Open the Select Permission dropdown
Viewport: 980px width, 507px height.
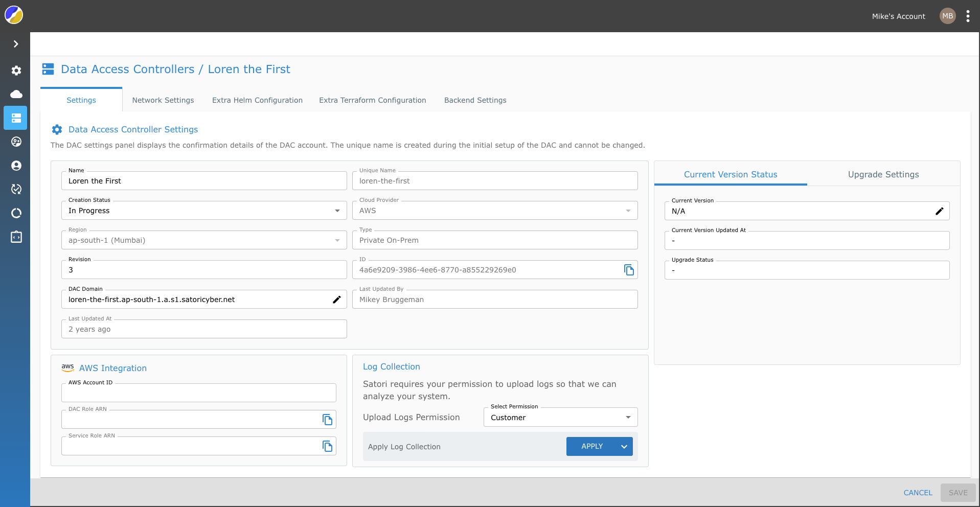pyautogui.click(x=560, y=418)
